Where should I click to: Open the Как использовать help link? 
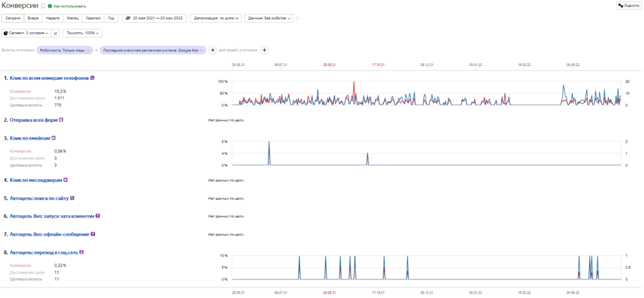pos(70,6)
